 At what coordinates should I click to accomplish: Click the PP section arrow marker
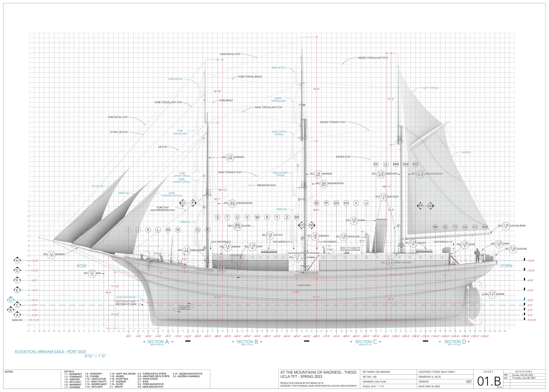click(x=421, y=206)
